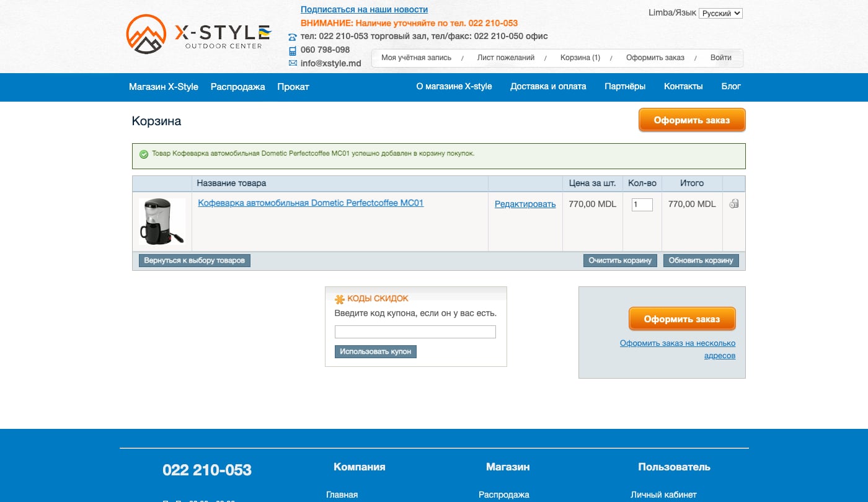The height and width of the screenshot is (502, 868).
Task: Click the X-Style Outdoor Center logo
Action: [199, 34]
